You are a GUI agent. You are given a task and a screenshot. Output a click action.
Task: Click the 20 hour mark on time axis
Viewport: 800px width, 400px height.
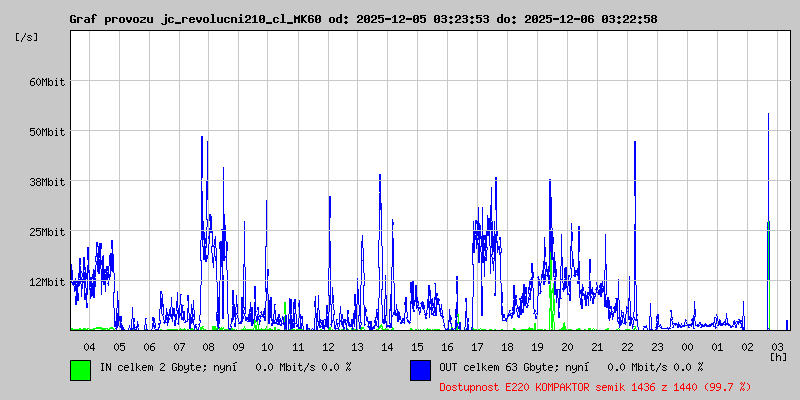point(567,346)
